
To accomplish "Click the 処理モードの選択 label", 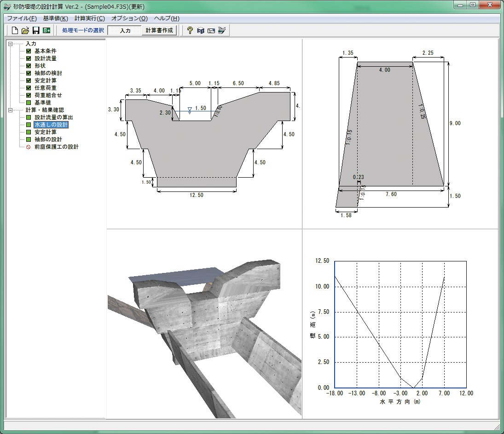I will 83,30.
